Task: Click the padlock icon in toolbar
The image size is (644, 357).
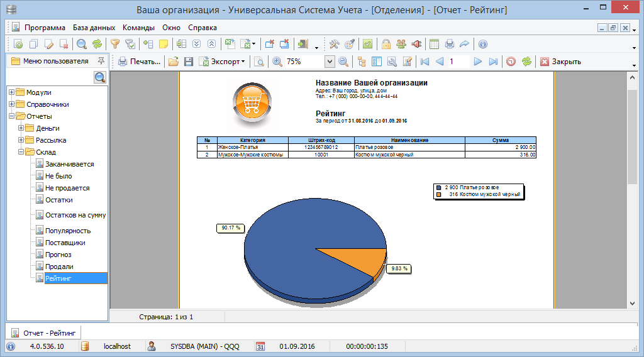Action: tap(386, 44)
